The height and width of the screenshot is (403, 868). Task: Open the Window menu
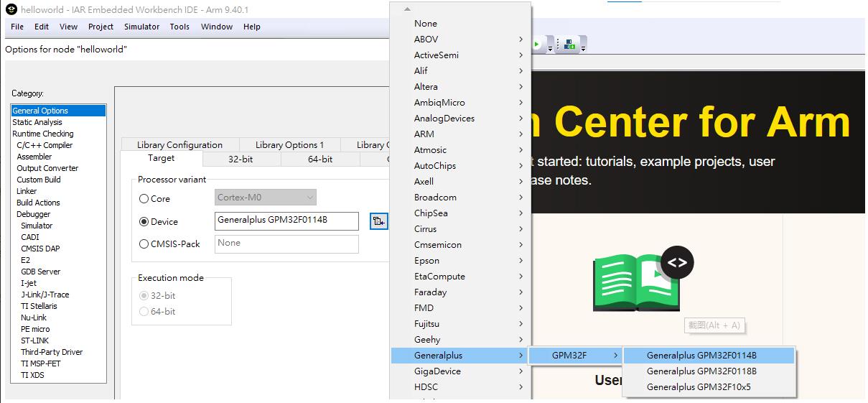point(216,27)
